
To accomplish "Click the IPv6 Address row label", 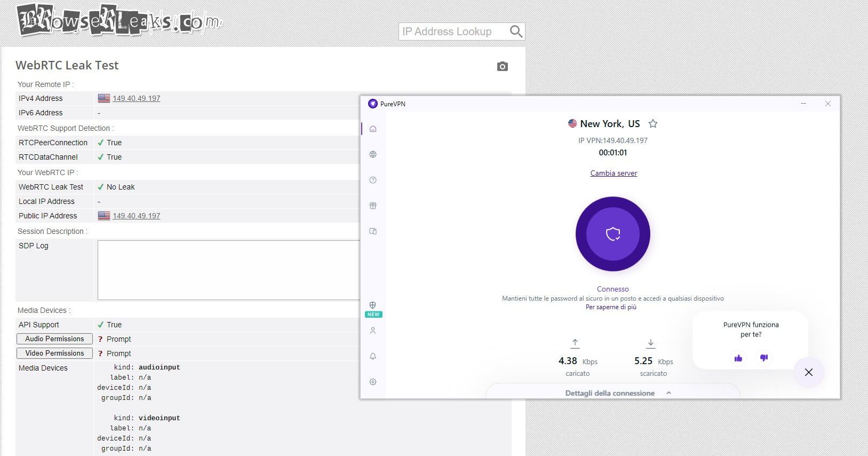I will [x=41, y=113].
